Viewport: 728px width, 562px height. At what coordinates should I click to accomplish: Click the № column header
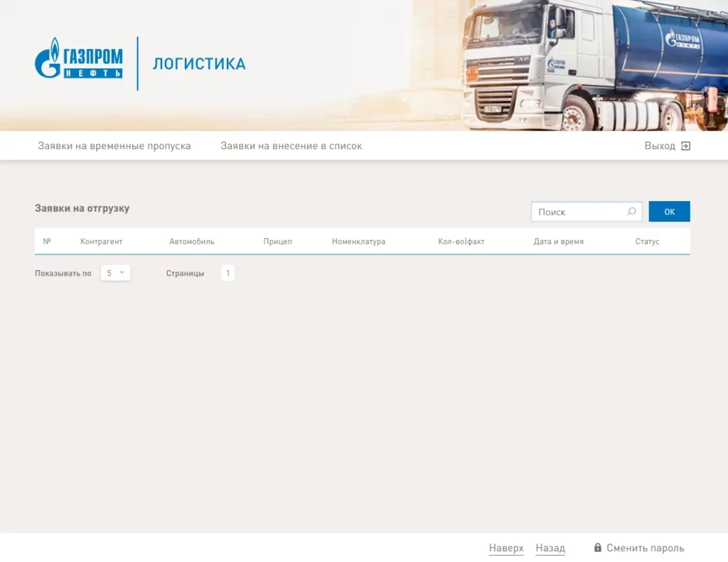[47, 242]
